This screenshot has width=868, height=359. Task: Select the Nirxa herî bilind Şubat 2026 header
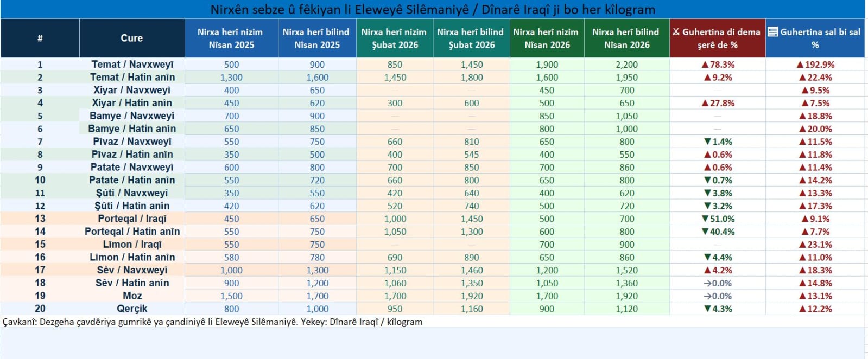point(471,38)
